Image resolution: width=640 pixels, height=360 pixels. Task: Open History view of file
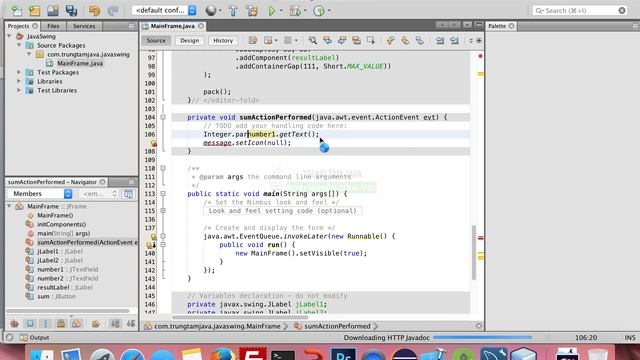223,40
